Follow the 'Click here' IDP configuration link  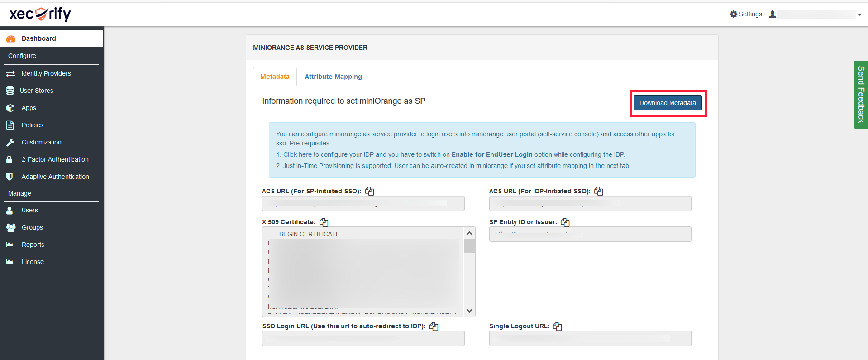coord(297,154)
